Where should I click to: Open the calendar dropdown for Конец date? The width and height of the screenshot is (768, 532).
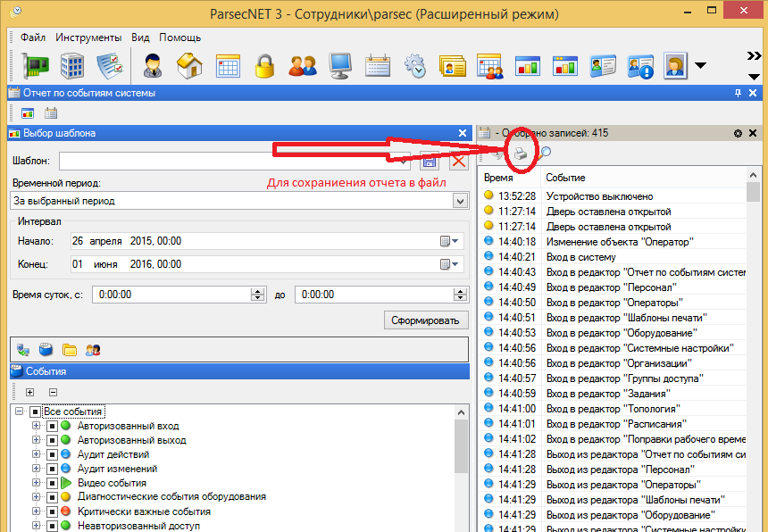point(449,264)
